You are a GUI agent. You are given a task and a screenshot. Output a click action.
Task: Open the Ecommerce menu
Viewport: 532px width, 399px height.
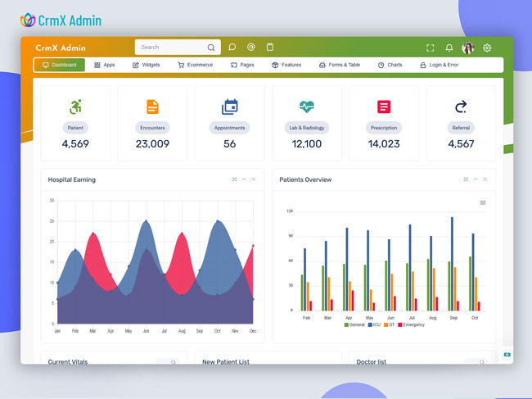(x=196, y=65)
